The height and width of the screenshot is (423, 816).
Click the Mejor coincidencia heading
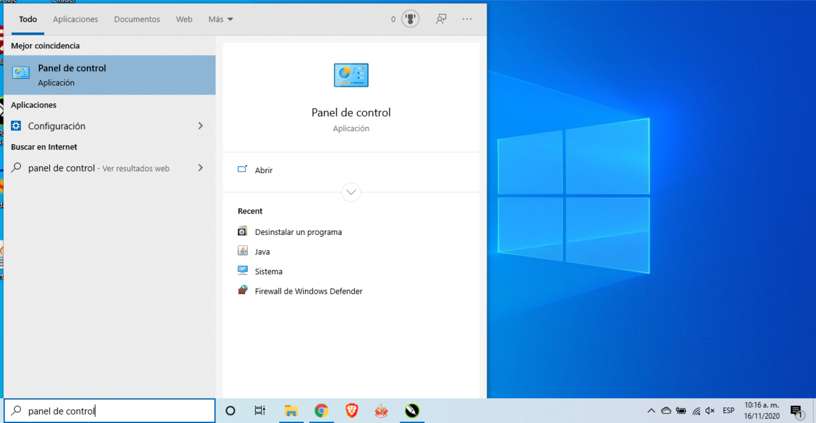[45, 46]
